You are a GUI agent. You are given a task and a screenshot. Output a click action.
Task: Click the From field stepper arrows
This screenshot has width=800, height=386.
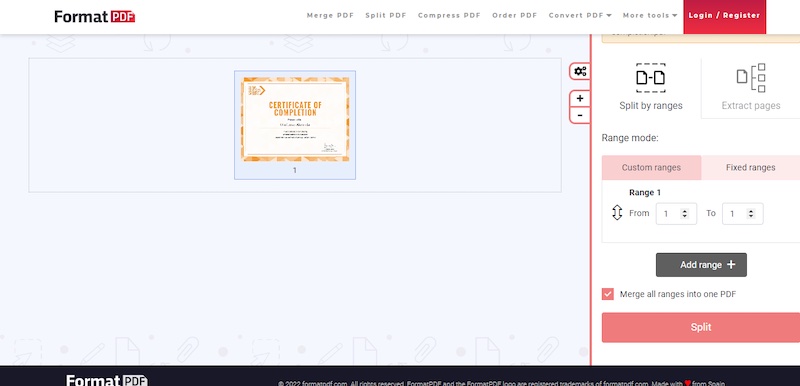point(685,214)
